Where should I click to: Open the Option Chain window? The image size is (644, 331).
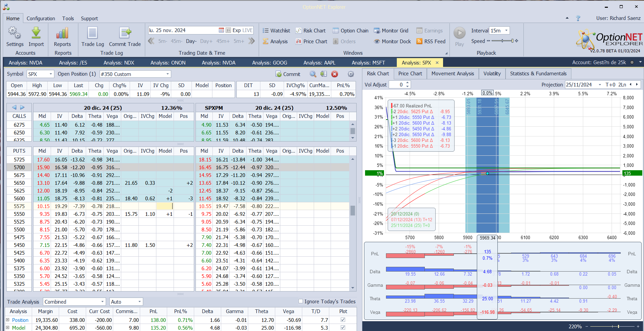[351, 31]
